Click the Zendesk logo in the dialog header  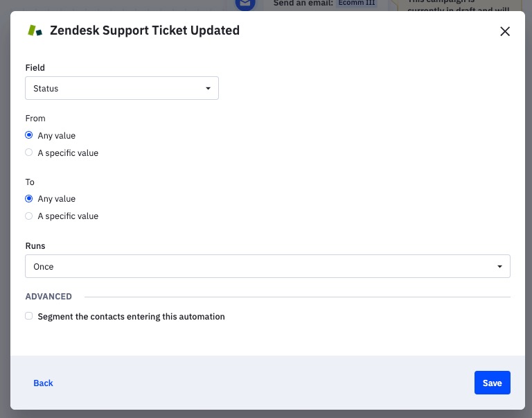[34, 31]
